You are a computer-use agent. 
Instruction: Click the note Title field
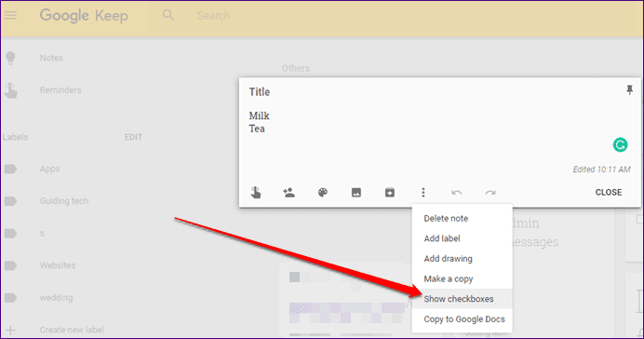click(260, 91)
